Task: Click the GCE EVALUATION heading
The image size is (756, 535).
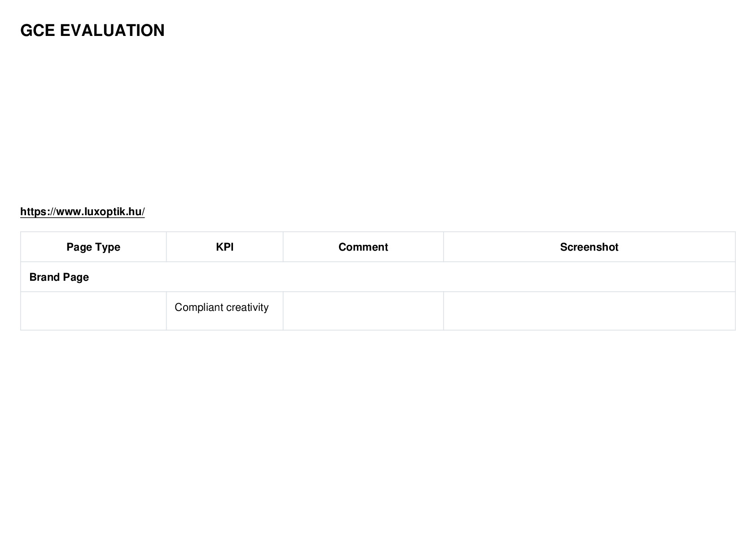Action: pyautogui.click(x=92, y=31)
